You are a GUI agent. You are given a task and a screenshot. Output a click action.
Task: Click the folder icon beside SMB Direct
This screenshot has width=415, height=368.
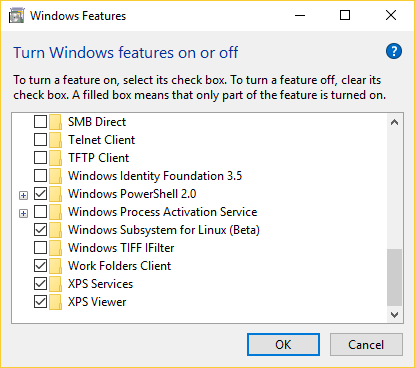(55, 122)
